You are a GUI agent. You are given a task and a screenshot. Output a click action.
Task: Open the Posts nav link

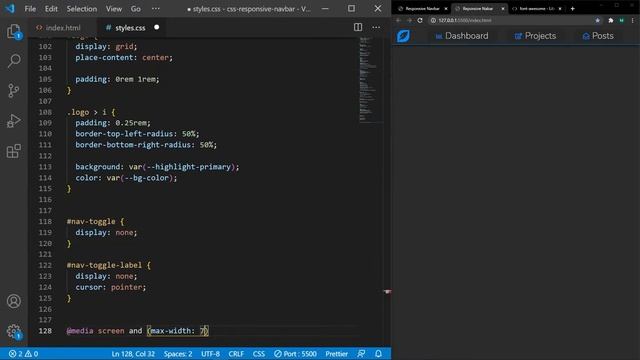[x=598, y=36]
